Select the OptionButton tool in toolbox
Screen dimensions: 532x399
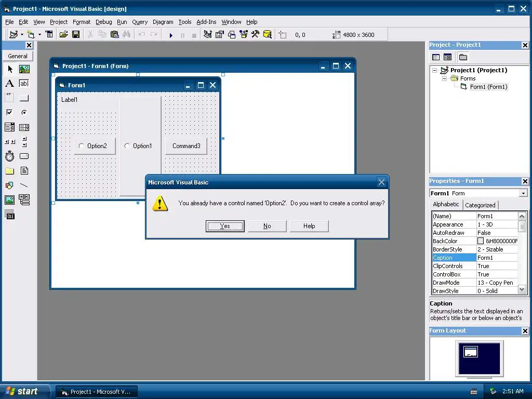pyautogui.click(x=24, y=112)
